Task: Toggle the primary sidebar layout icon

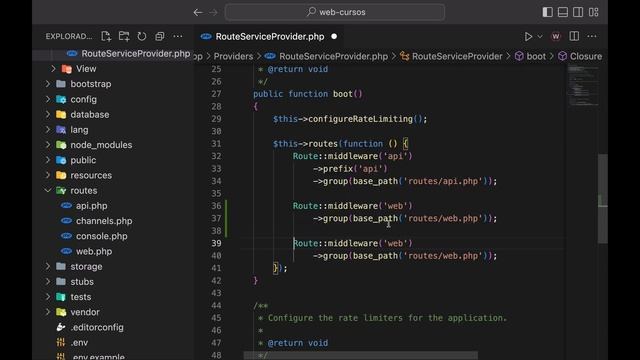Action: click(547, 12)
